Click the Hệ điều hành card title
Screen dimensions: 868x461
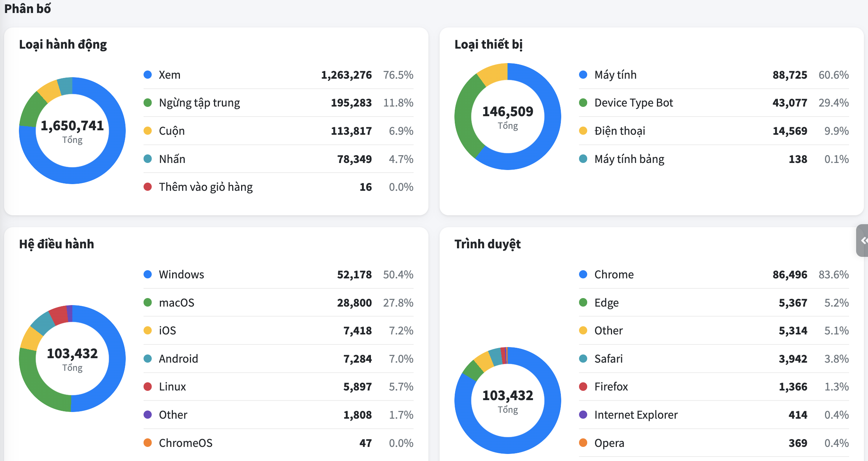point(56,244)
